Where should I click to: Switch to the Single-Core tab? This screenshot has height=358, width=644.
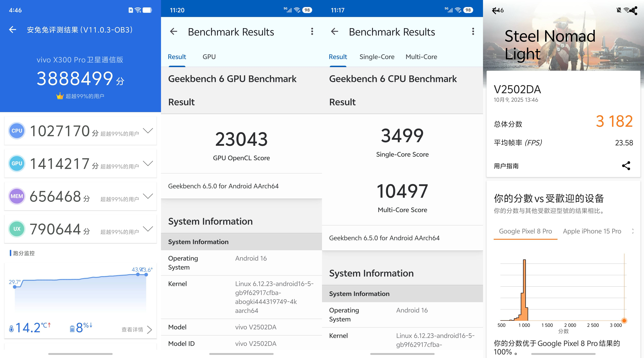tap(377, 57)
